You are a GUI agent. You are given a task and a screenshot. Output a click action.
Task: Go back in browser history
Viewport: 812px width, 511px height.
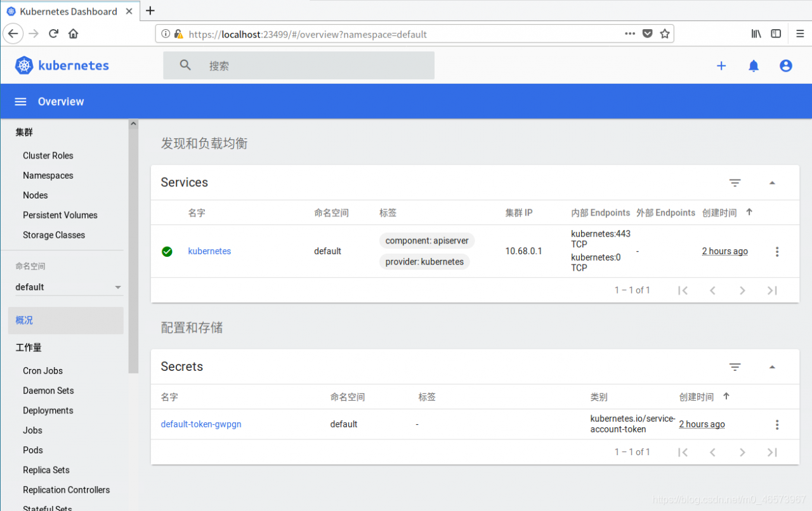(x=13, y=34)
